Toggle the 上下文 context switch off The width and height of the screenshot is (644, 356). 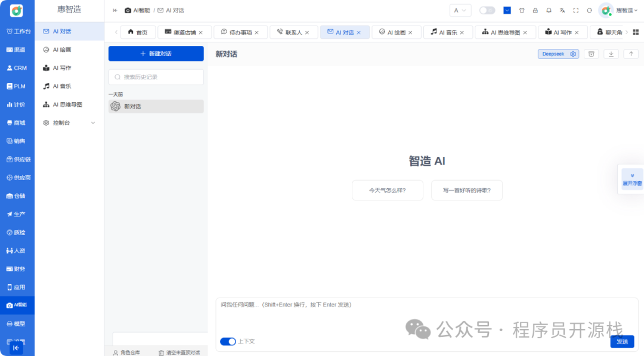tap(227, 341)
